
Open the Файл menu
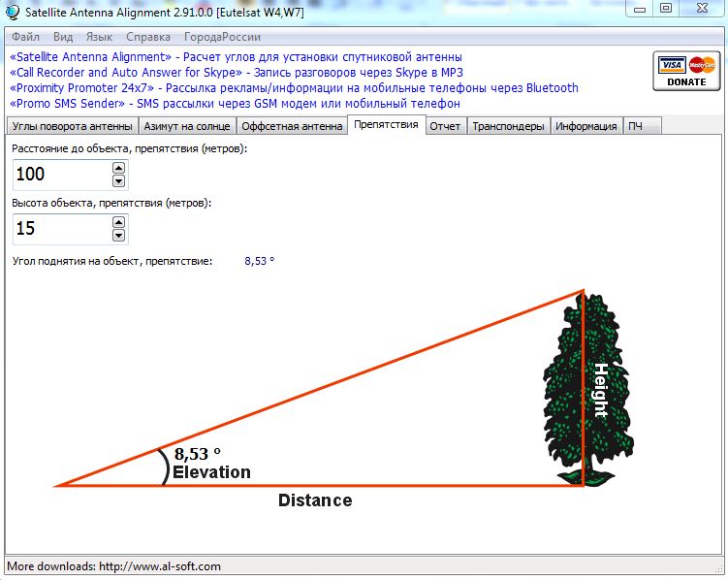pos(26,38)
